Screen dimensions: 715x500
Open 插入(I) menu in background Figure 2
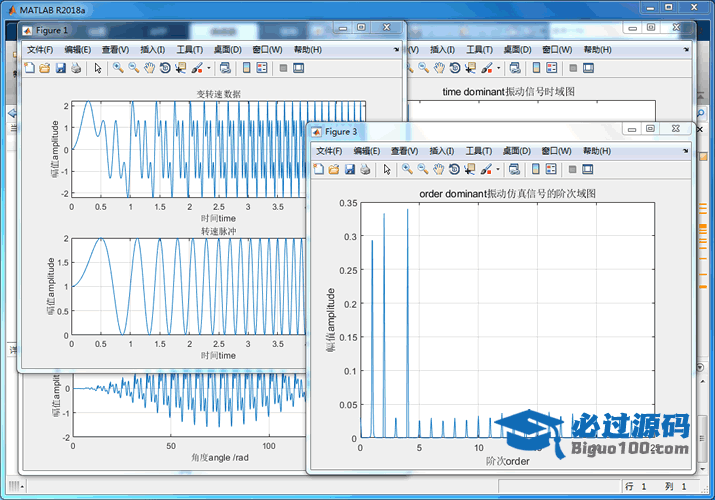pyautogui.click(x=442, y=50)
